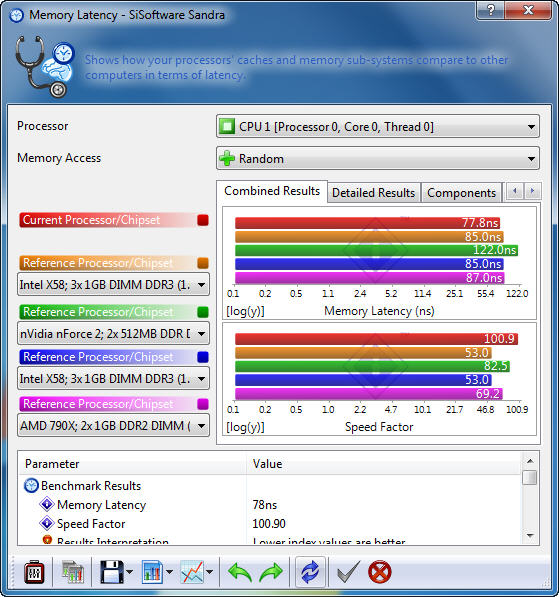Toggle the red Current Processor/Chipset swatch
The image size is (559, 597).
(203, 220)
